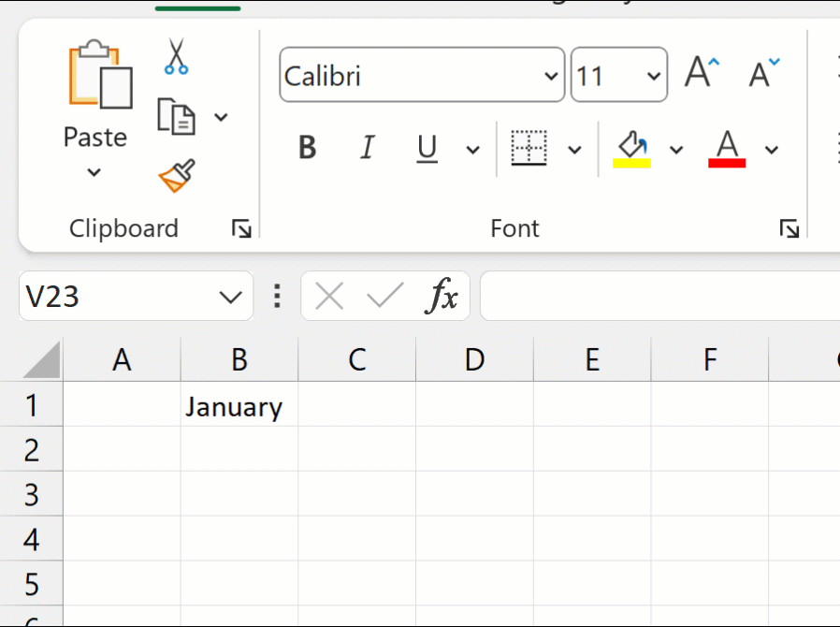Open the Clipboard task pane launcher

click(241, 227)
